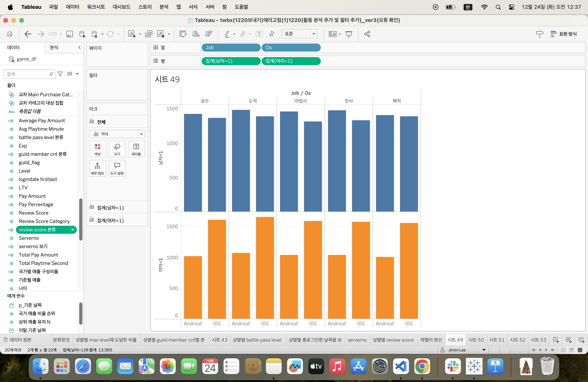
Task: Go to last sheet tab arrow
Action: pyautogui.click(x=553, y=350)
